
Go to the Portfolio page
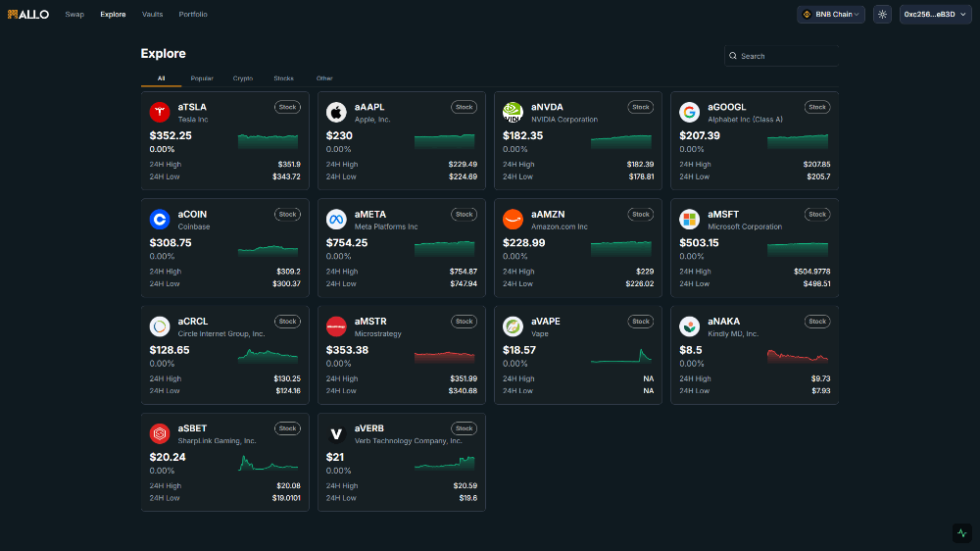tap(193, 15)
